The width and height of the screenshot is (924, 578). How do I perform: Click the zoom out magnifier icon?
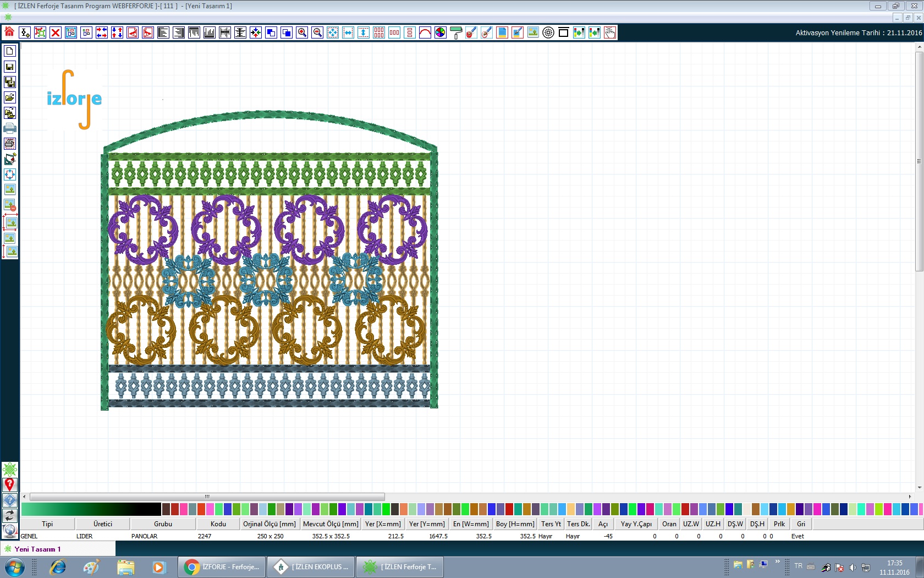(317, 32)
